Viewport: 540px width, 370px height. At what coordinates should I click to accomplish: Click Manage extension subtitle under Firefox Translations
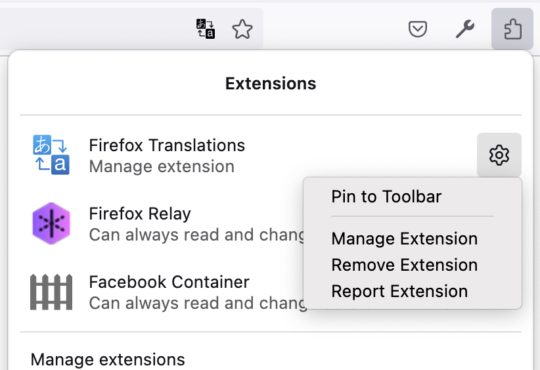point(162,166)
